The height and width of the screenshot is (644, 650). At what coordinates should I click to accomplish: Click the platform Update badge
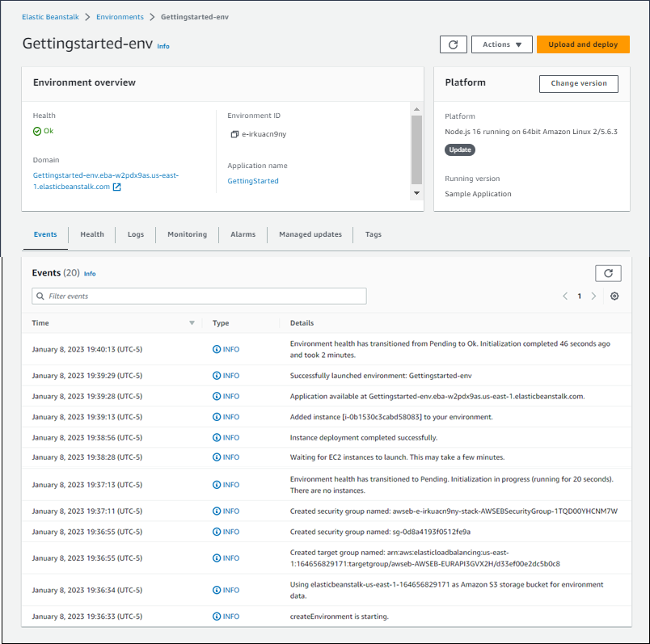tap(459, 149)
